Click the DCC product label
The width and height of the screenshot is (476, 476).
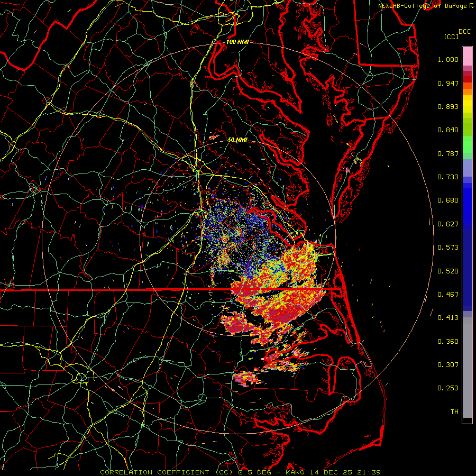coord(464,32)
